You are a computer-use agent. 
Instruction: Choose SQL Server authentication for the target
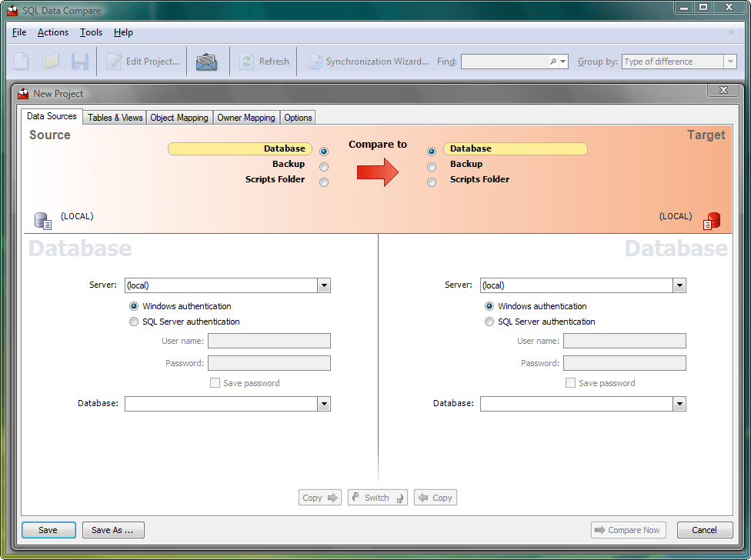pos(489,322)
